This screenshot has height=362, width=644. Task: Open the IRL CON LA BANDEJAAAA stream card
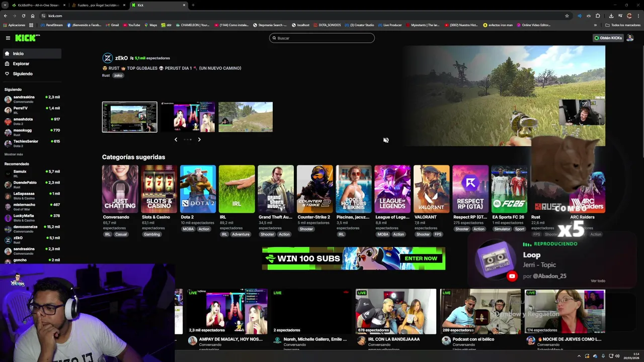coord(396,311)
